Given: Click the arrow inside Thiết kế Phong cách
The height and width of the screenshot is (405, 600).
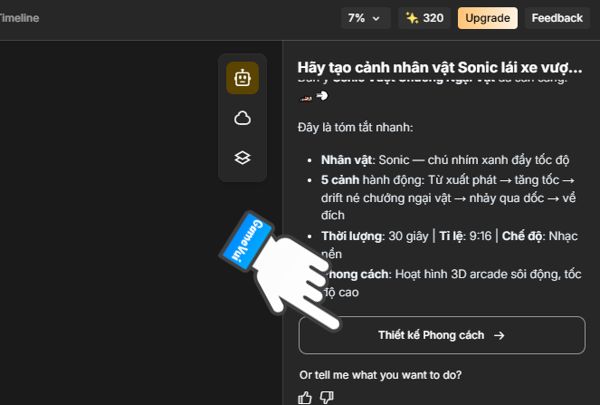Looking at the screenshot, I should (499, 335).
